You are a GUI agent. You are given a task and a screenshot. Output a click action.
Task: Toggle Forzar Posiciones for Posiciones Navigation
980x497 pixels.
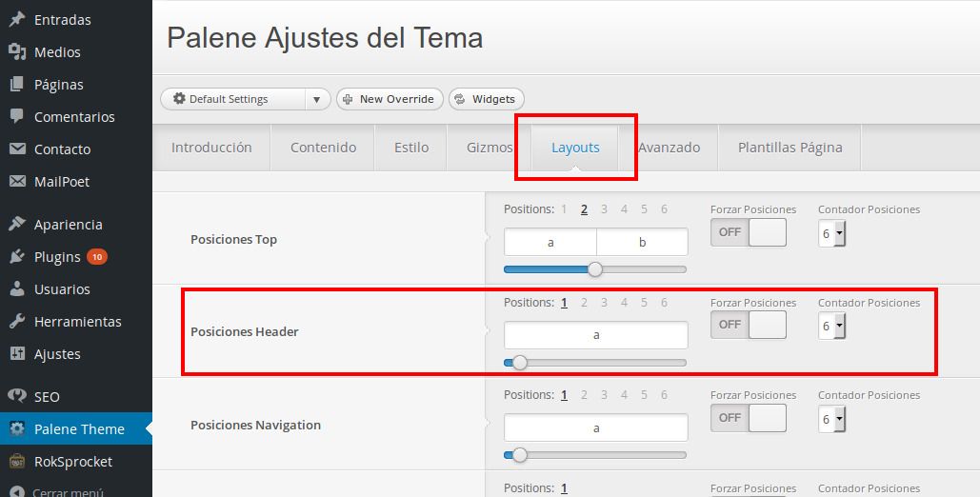pos(749,418)
